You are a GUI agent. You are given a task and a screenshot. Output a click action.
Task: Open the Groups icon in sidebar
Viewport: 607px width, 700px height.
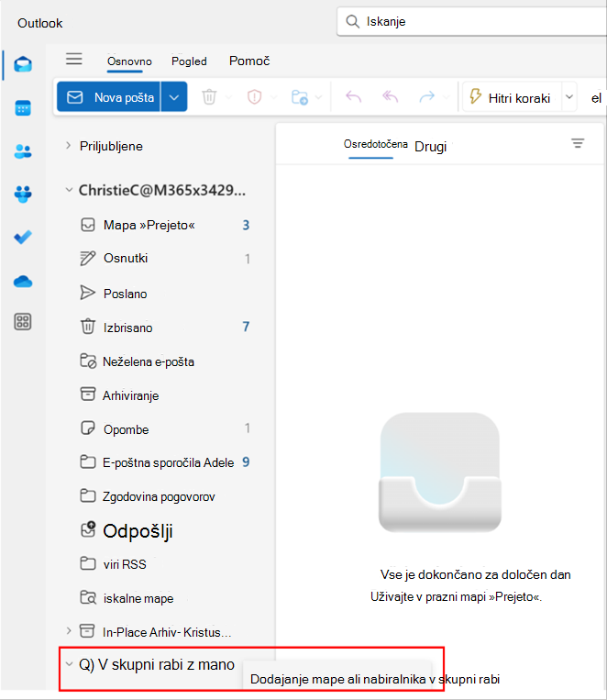tap(23, 194)
